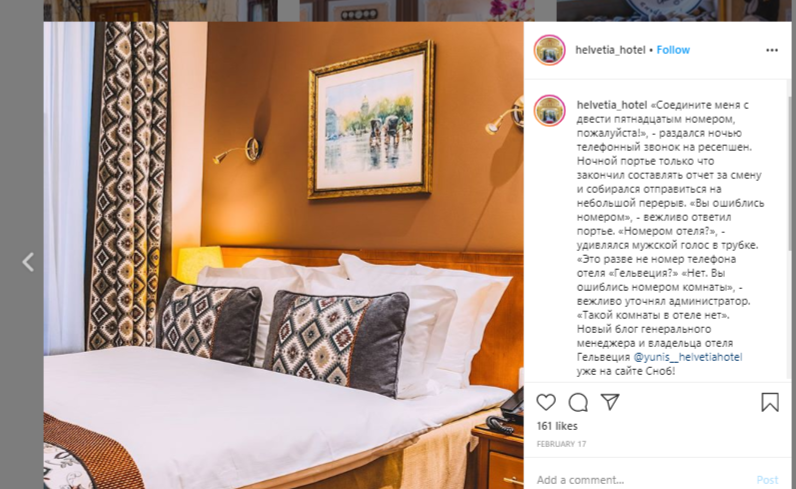Focus the Add a comment field

pos(642,480)
